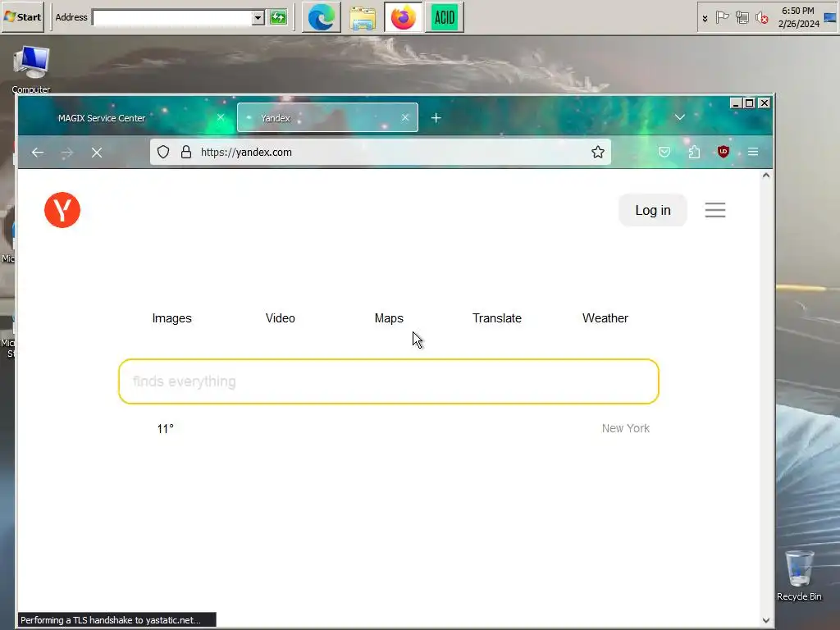This screenshot has height=630, width=840.
Task: Click the taskbar Address input field
Action: [x=172, y=17]
